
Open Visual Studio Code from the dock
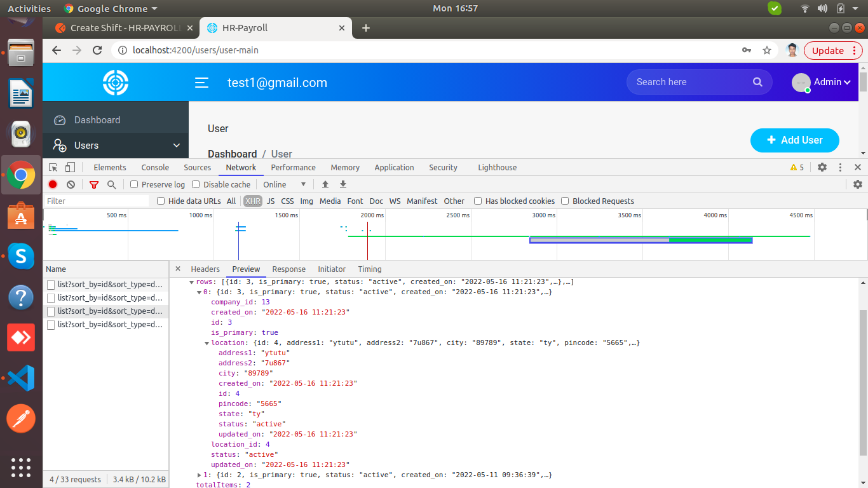click(21, 378)
